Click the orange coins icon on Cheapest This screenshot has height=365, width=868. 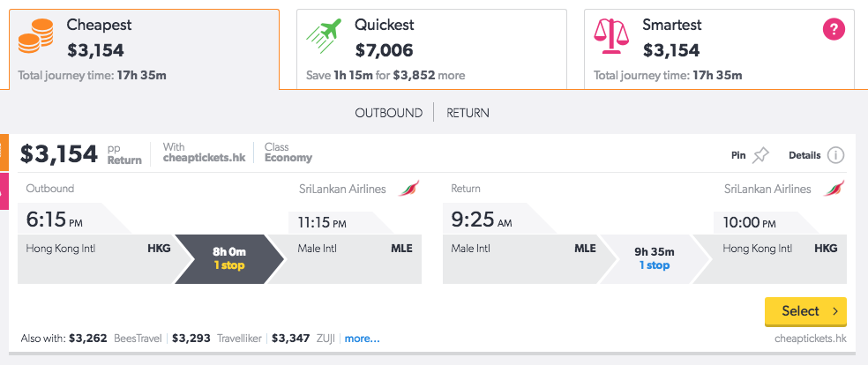point(36,36)
